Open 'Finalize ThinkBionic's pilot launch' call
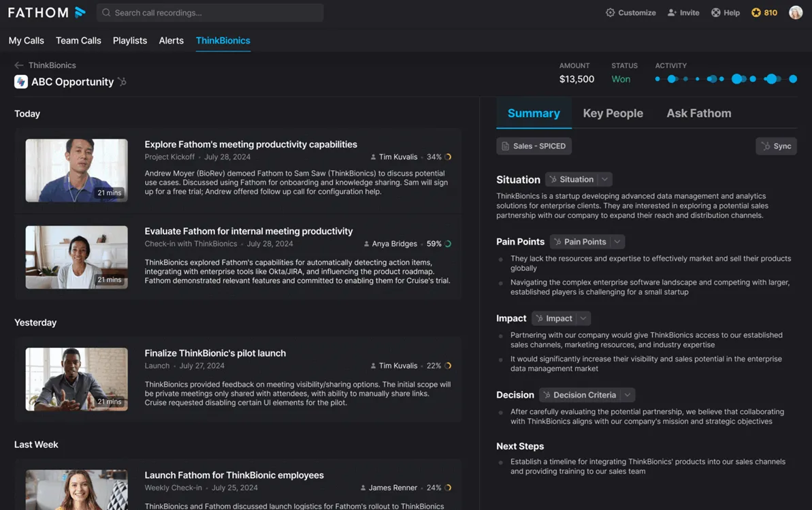 pos(216,353)
